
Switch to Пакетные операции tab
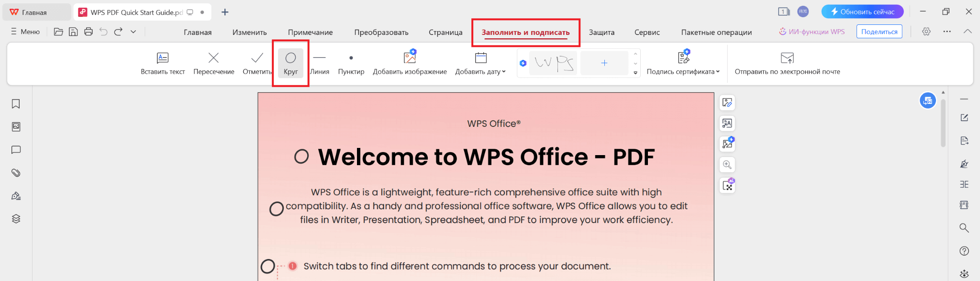point(716,32)
